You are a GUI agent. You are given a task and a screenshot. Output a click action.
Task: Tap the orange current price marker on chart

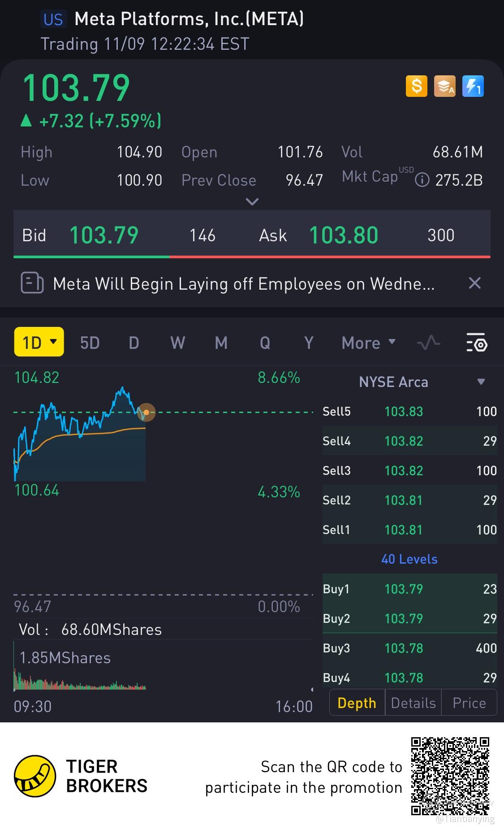click(x=146, y=412)
